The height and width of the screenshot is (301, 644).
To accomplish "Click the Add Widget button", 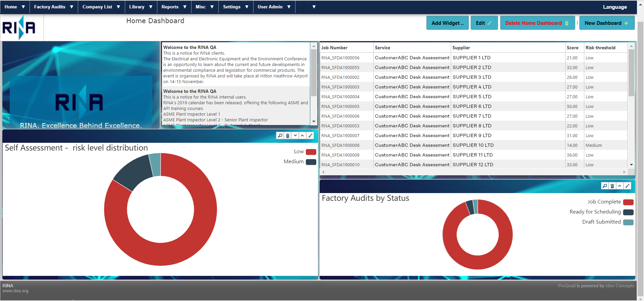I will [x=447, y=23].
